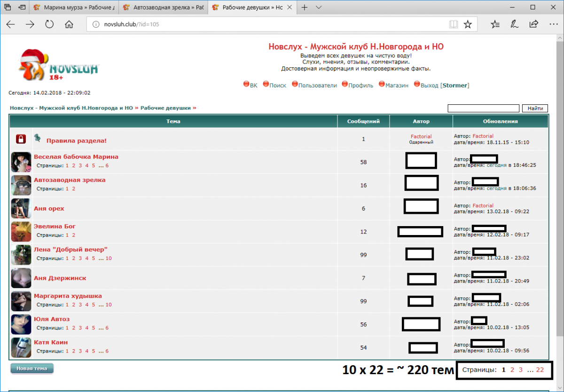Viewport: 564px width, 392px height.
Task: Open the Add notes pen tool
Action: click(515, 24)
